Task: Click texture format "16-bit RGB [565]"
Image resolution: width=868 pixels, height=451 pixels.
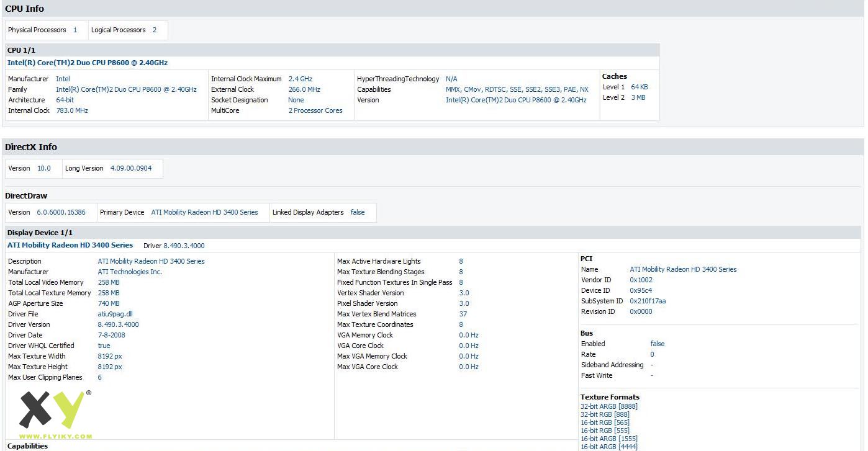Action: click(605, 422)
